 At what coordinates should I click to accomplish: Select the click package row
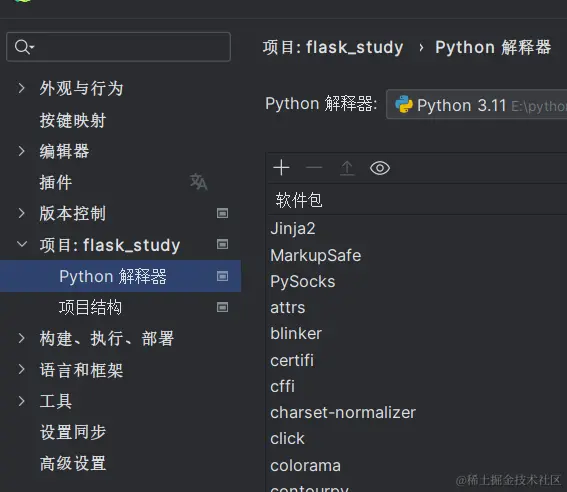click(418, 438)
